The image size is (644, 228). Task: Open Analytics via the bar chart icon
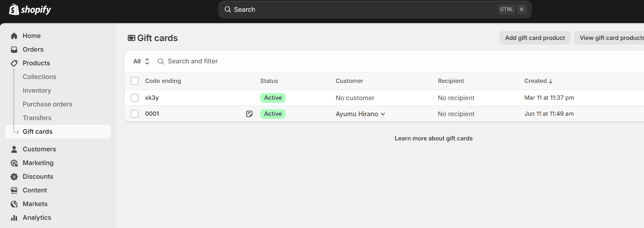coord(14,218)
